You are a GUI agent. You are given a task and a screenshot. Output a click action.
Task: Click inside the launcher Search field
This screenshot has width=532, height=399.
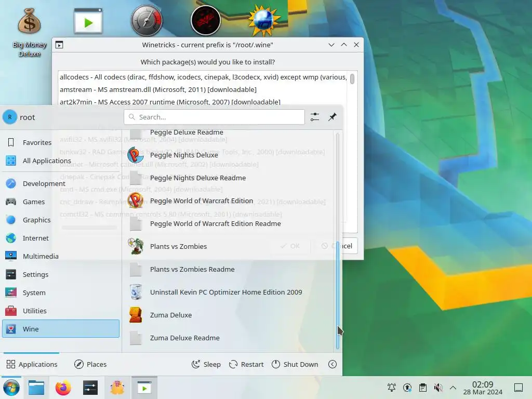click(214, 117)
